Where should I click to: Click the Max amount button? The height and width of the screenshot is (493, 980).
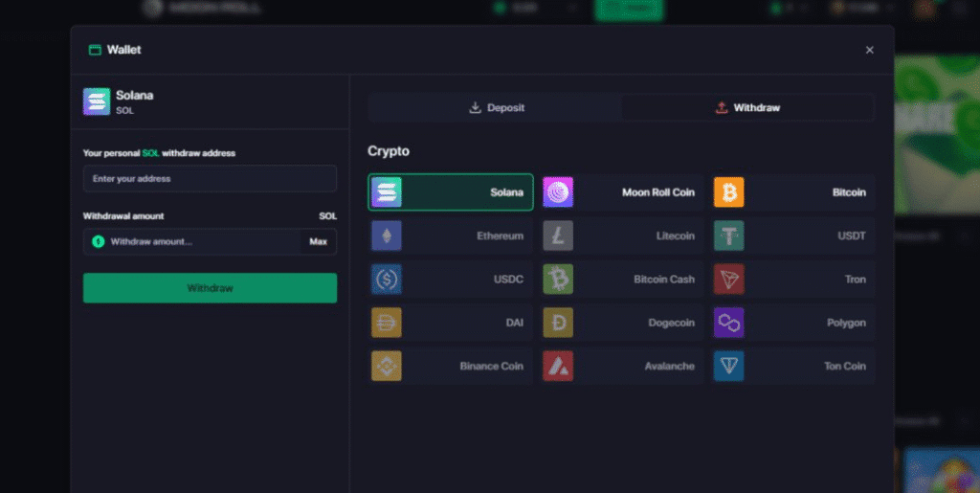pos(318,242)
